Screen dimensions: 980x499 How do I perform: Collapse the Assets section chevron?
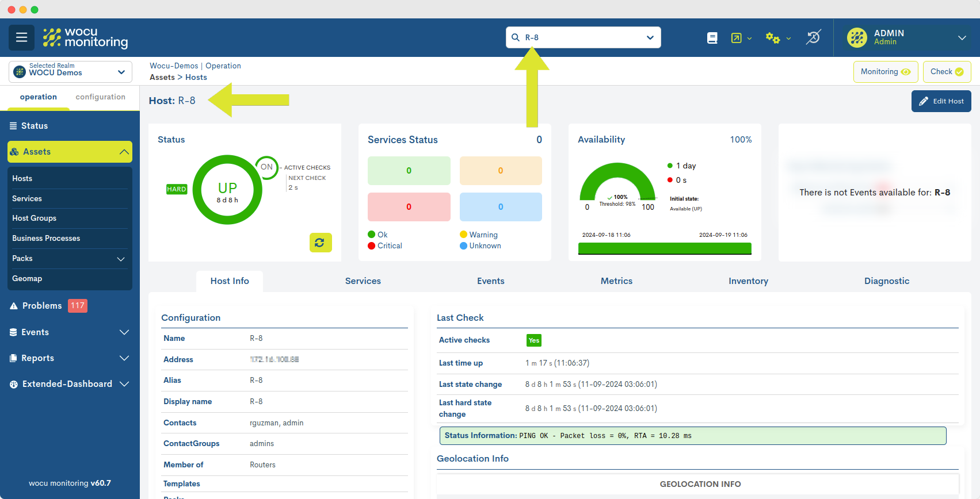(124, 152)
